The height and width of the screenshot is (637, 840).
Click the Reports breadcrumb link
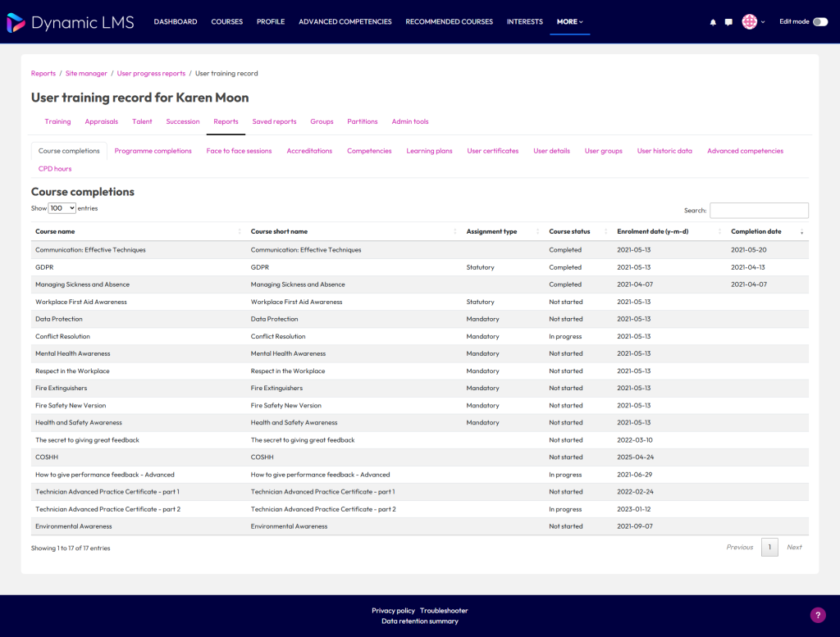pyautogui.click(x=43, y=73)
